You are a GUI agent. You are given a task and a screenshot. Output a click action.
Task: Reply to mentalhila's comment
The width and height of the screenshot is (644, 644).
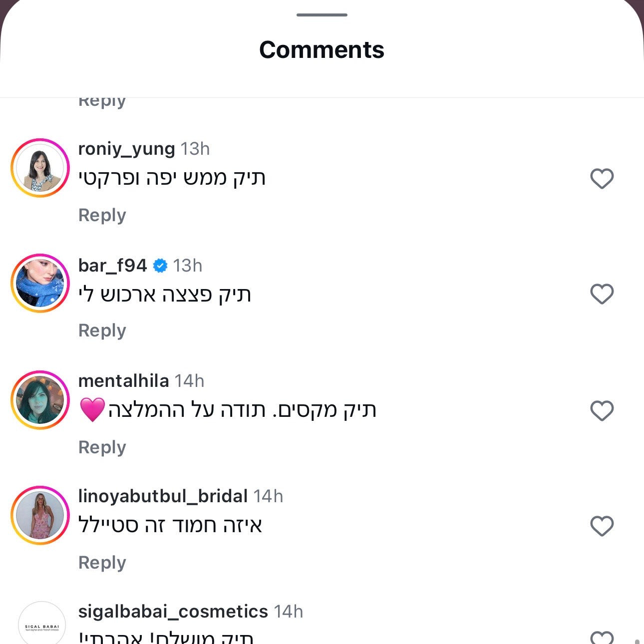[102, 447]
